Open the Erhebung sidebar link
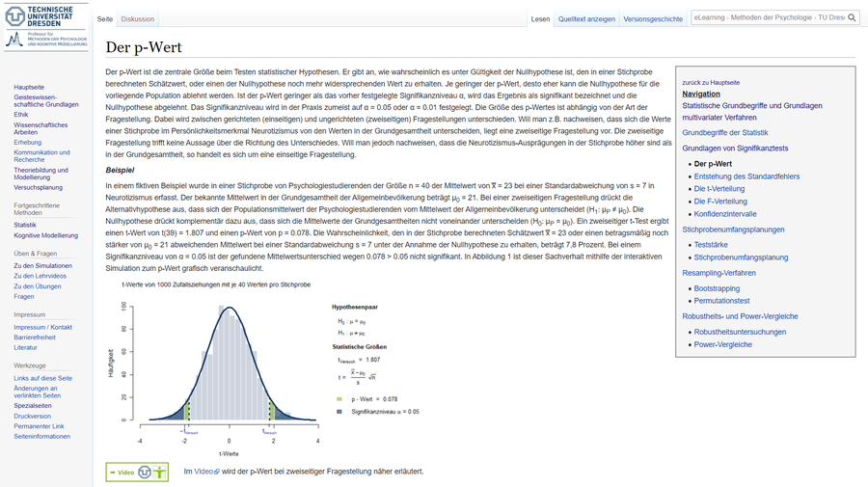This screenshot has width=868, height=487. [28, 142]
